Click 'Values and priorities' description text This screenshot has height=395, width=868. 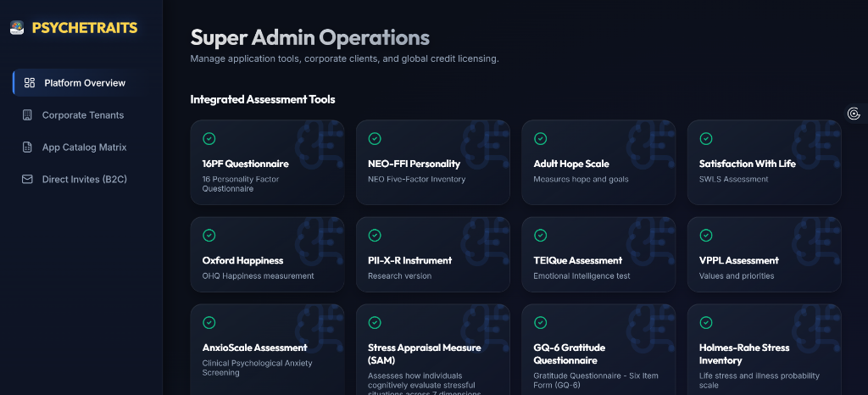(x=737, y=276)
